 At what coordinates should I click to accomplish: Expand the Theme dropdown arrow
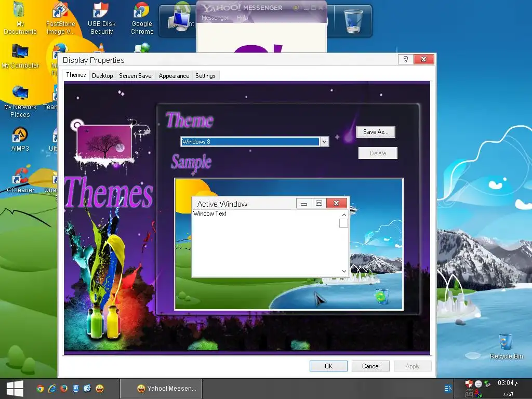pos(324,141)
